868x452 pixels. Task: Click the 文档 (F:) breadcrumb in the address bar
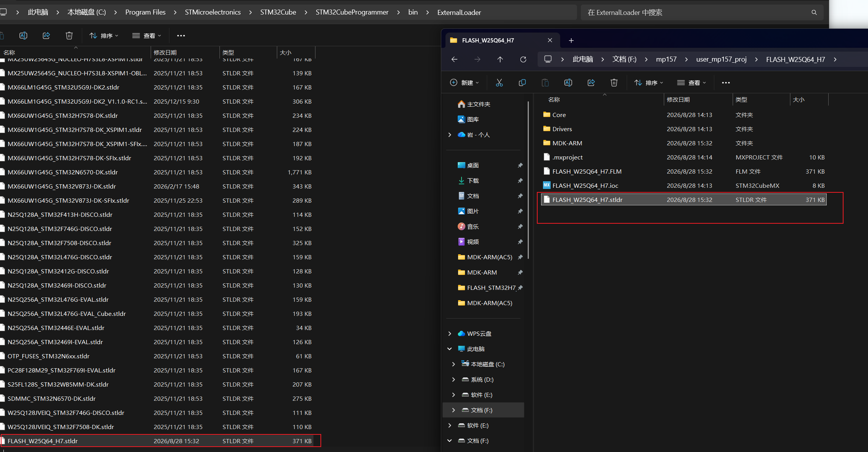point(624,59)
